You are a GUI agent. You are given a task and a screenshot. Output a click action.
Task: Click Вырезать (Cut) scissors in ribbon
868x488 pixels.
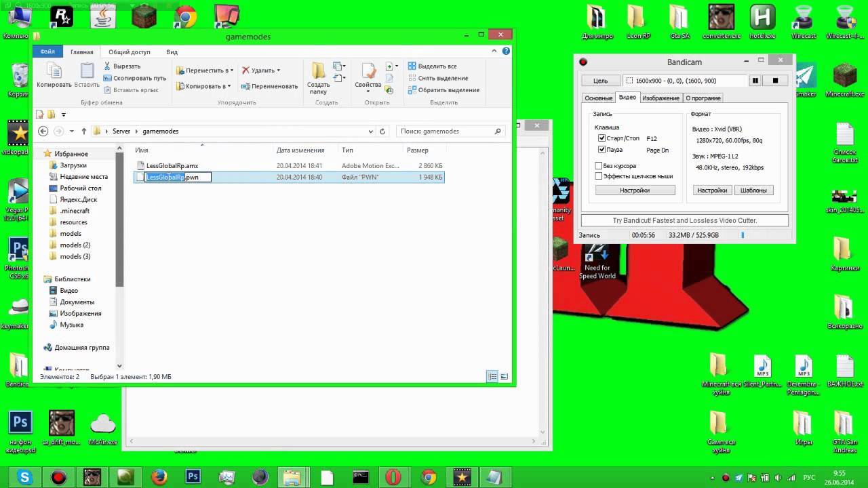pyautogui.click(x=122, y=66)
